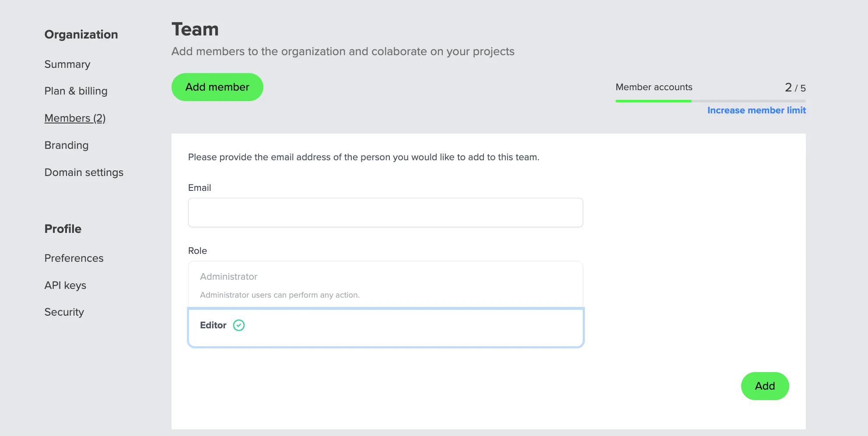
Task: Go to Summary in the sidebar
Action: [x=67, y=64]
